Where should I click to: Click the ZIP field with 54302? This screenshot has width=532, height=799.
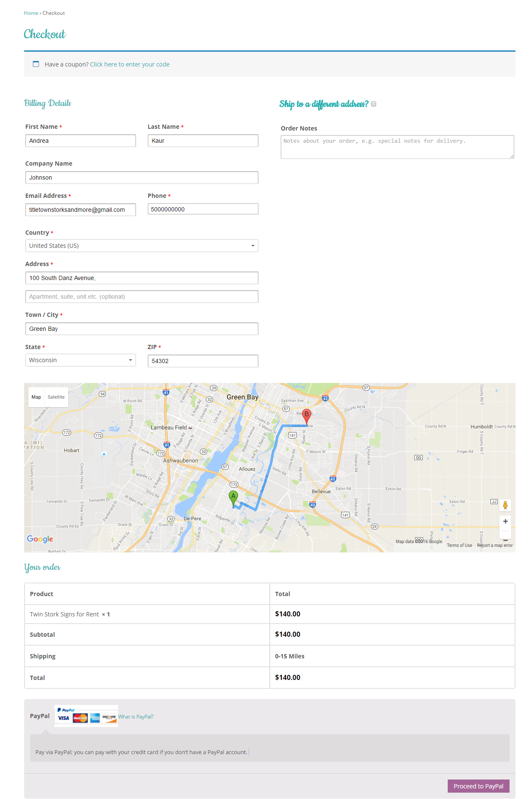click(x=203, y=361)
